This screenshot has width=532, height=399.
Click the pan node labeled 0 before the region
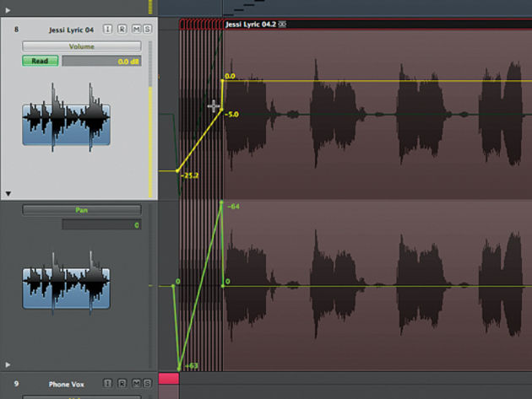(x=173, y=286)
